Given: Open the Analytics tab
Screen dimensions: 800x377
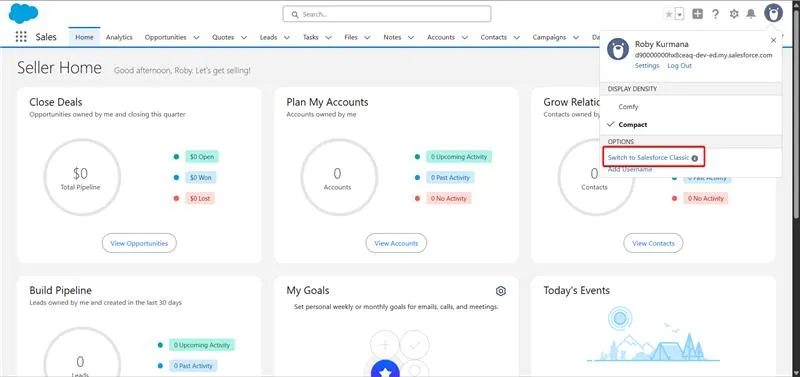Looking at the screenshot, I should tap(119, 37).
